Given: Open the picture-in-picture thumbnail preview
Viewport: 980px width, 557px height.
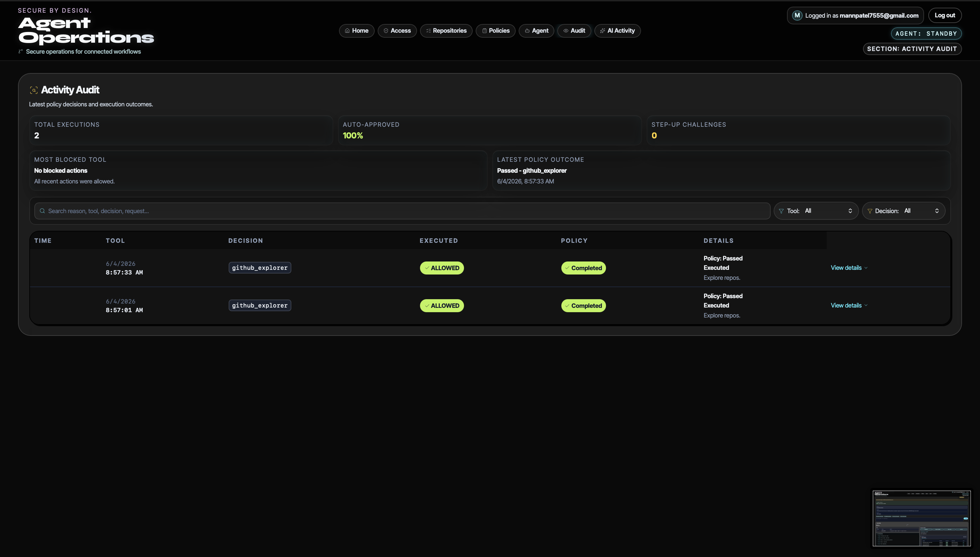Looking at the screenshot, I should click(x=921, y=518).
